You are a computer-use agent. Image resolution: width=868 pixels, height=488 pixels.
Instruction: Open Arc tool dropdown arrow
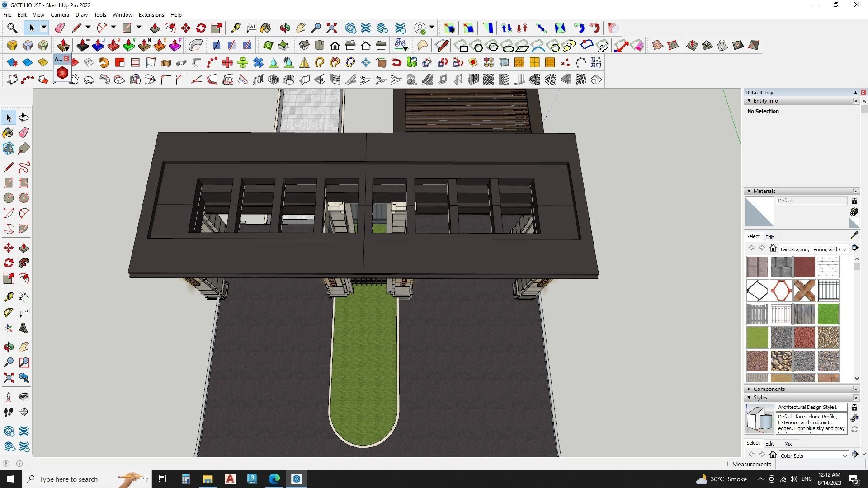[113, 28]
